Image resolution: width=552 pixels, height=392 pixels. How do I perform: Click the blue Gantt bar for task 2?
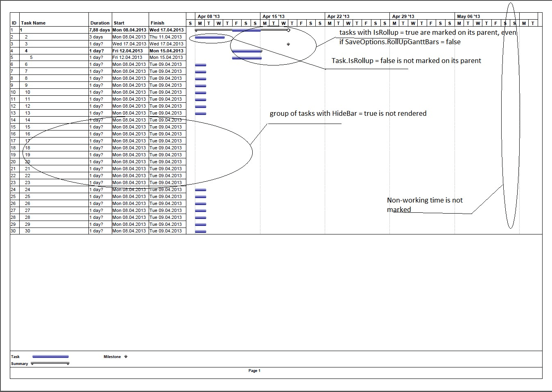[x=210, y=37]
